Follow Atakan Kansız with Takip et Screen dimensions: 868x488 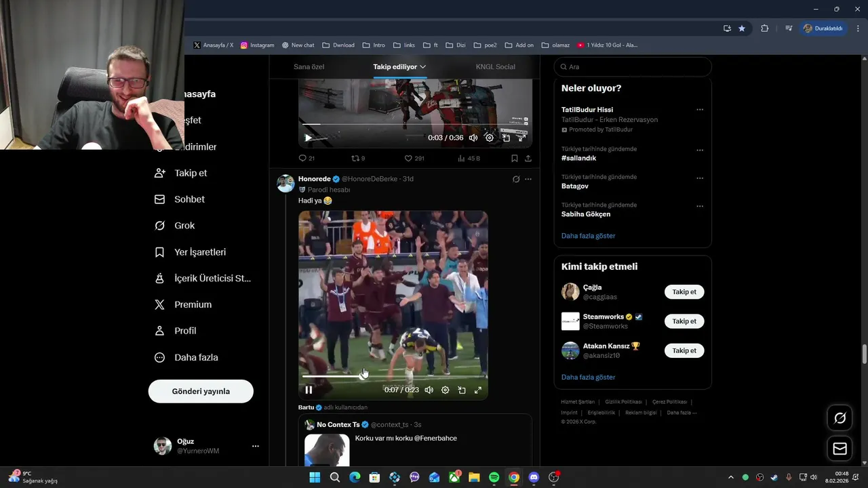coord(684,350)
